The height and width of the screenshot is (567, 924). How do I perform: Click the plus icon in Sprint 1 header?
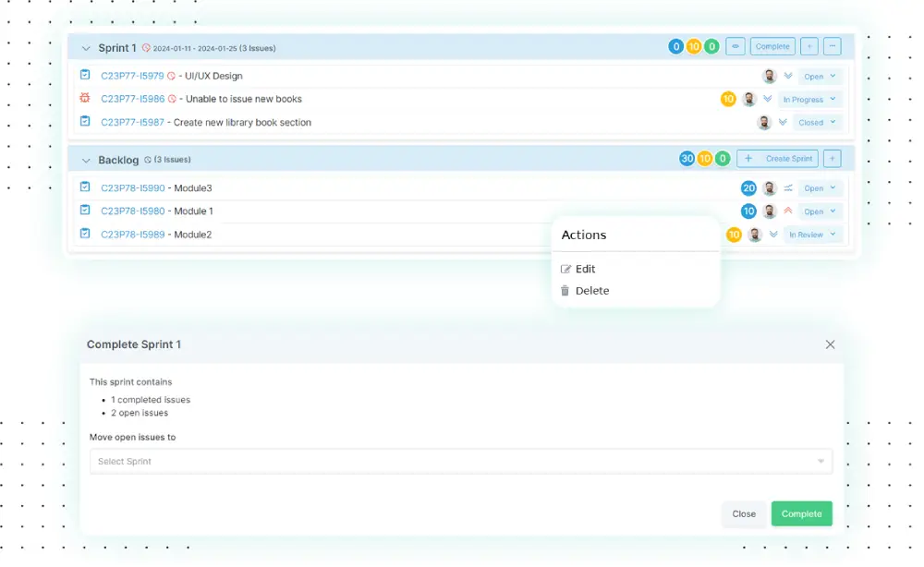coord(808,46)
